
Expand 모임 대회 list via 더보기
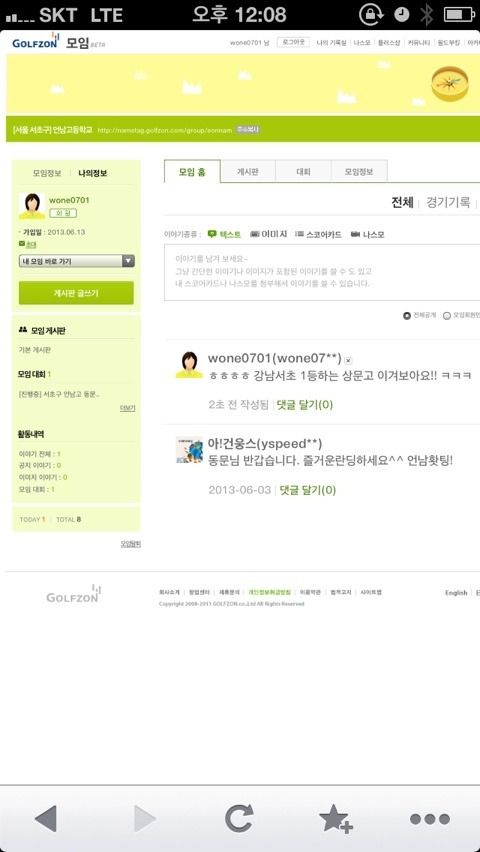tap(128, 408)
